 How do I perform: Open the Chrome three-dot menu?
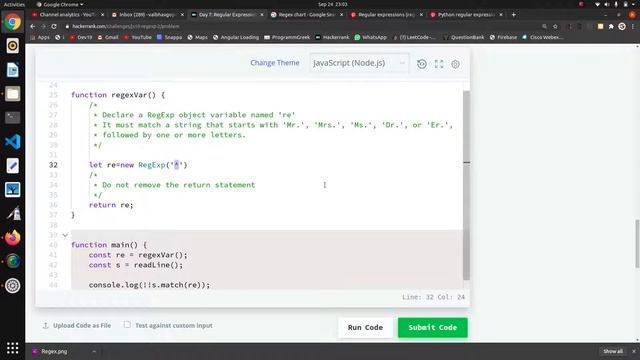pyautogui.click(x=633, y=26)
